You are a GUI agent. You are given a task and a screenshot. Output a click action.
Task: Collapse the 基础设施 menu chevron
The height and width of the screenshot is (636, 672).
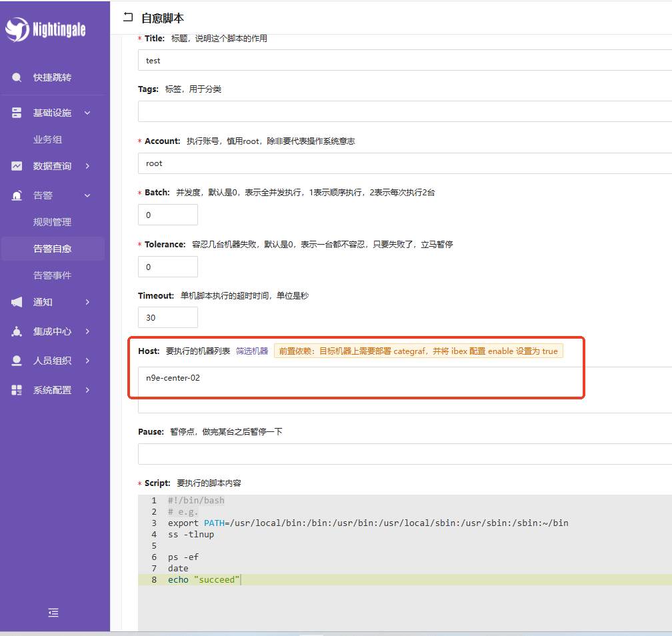pos(87,113)
